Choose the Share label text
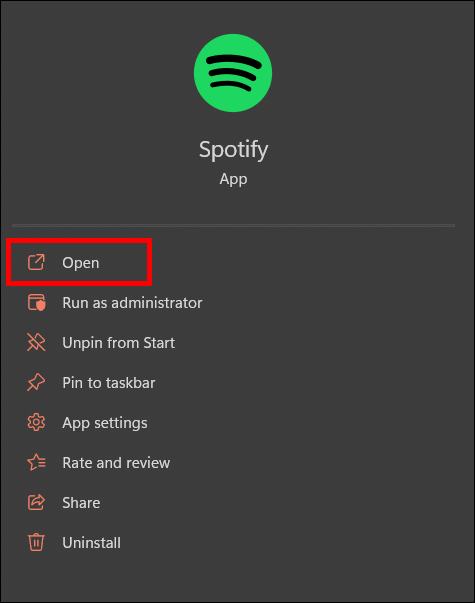The image size is (475, 603). (x=81, y=503)
